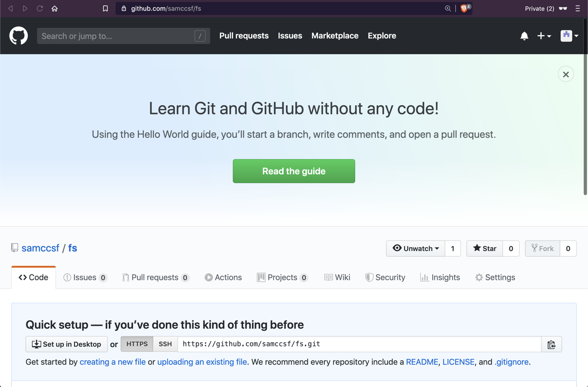Copy the repository URL to clipboard

tap(552, 344)
